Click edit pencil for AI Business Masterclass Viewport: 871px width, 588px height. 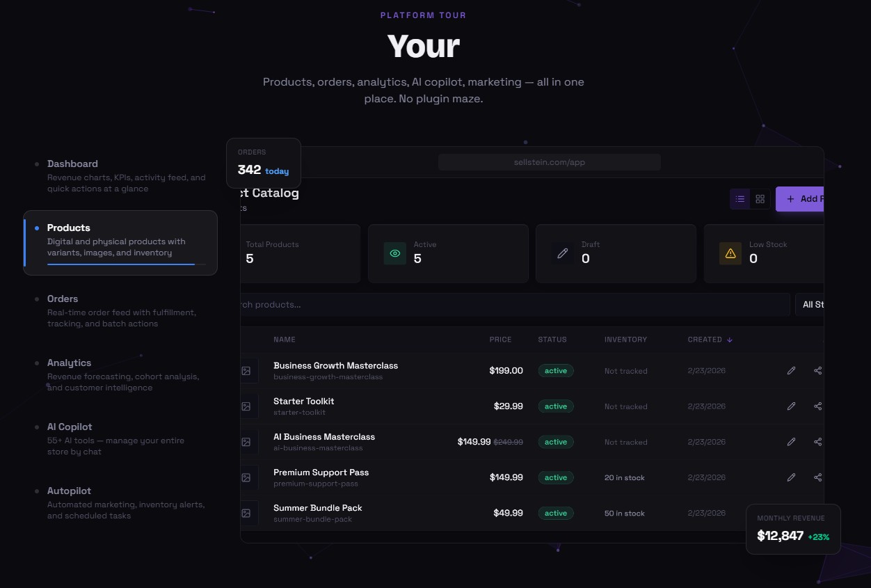[791, 442]
